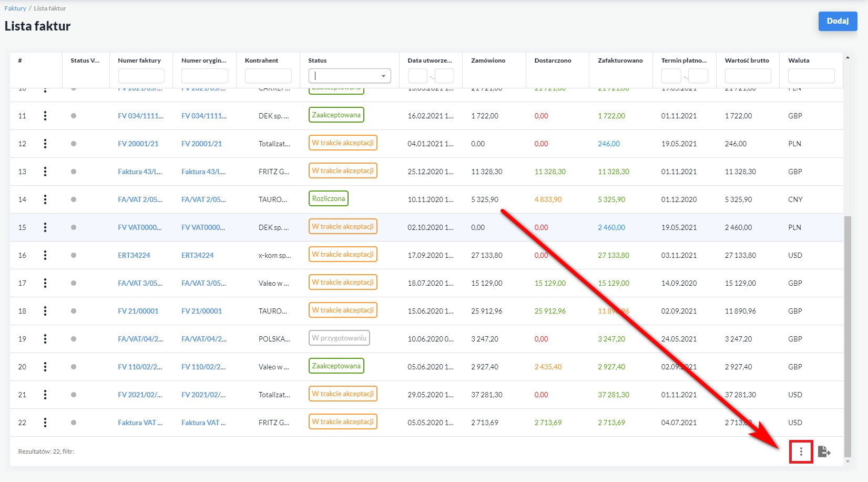This screenshot has height=482, width=868.
Task: Open row 15 actions menu (three dots)
Action: (x=45, y=227)
